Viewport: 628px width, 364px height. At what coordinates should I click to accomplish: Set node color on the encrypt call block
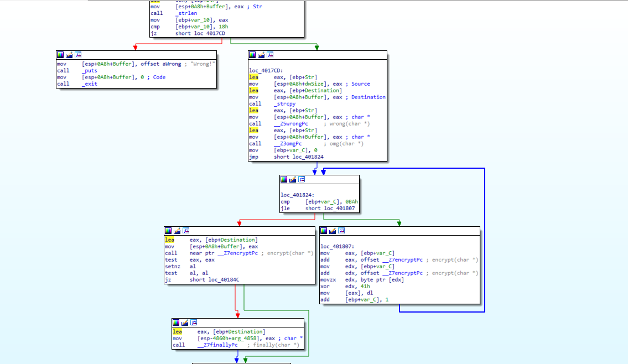pyautogui.click(x=168, y=231)
